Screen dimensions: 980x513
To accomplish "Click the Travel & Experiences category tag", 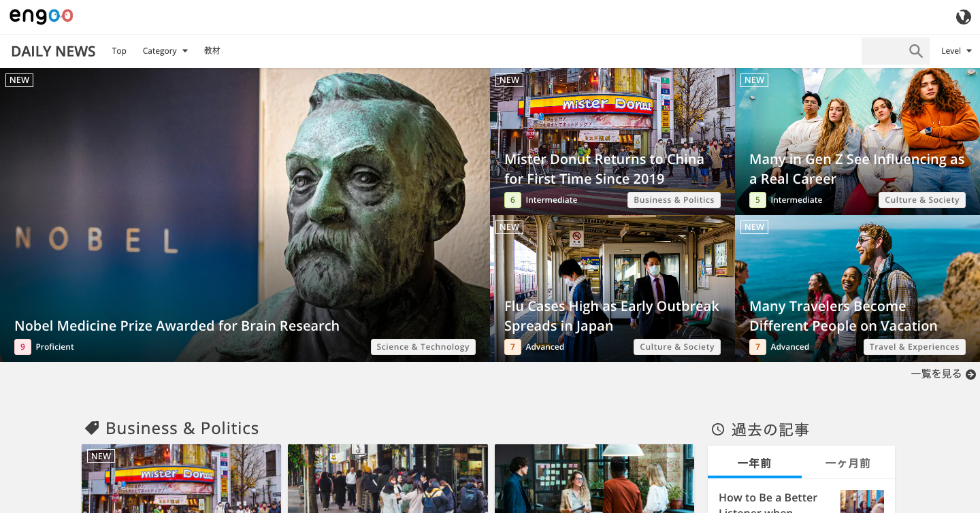I will (914, 347).
